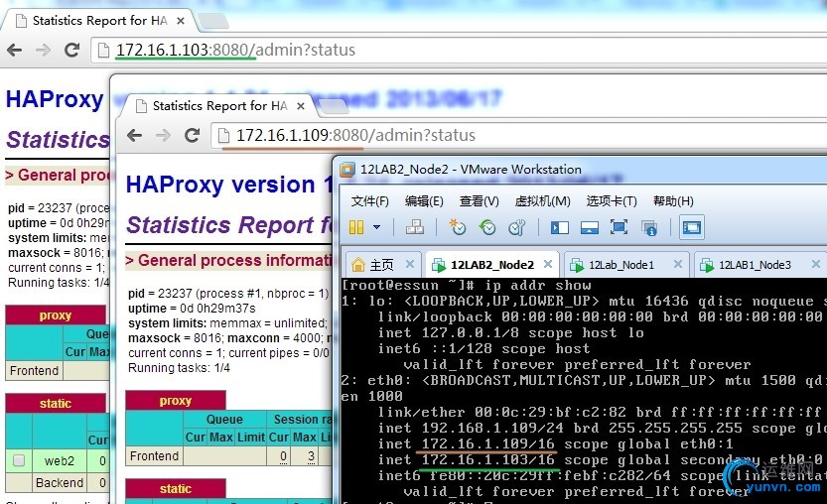
Task: Suspend the VM with the pause icon
Action: pos(356,227)
